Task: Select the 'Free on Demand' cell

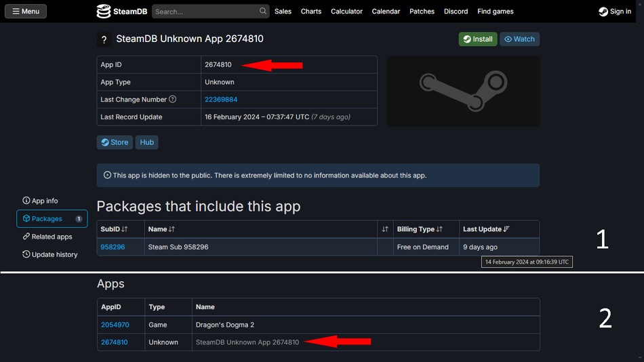Action: coord(426,247)
